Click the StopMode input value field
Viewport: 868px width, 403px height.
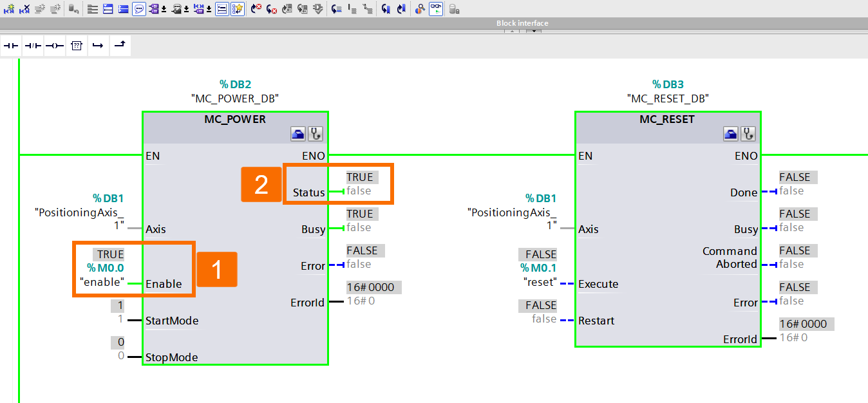pyautogui.click(x=118, y=342)
